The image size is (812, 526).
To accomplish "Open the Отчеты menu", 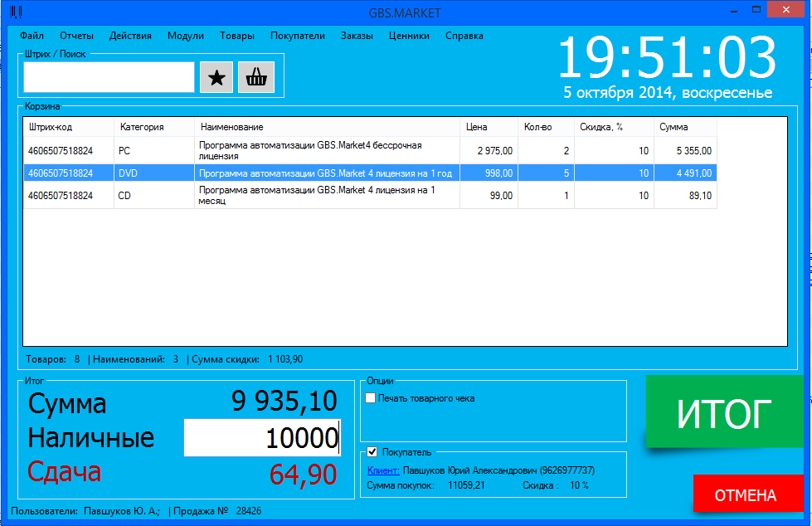I will [76, 36].
